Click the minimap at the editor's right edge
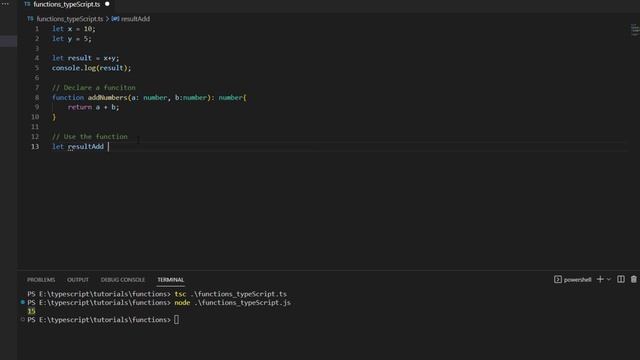The image size is (640, 360). [x=635, y=30]
